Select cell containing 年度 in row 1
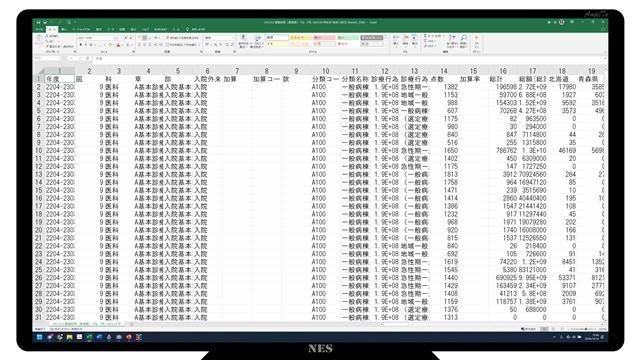The image size is (640, 360). 60,79
